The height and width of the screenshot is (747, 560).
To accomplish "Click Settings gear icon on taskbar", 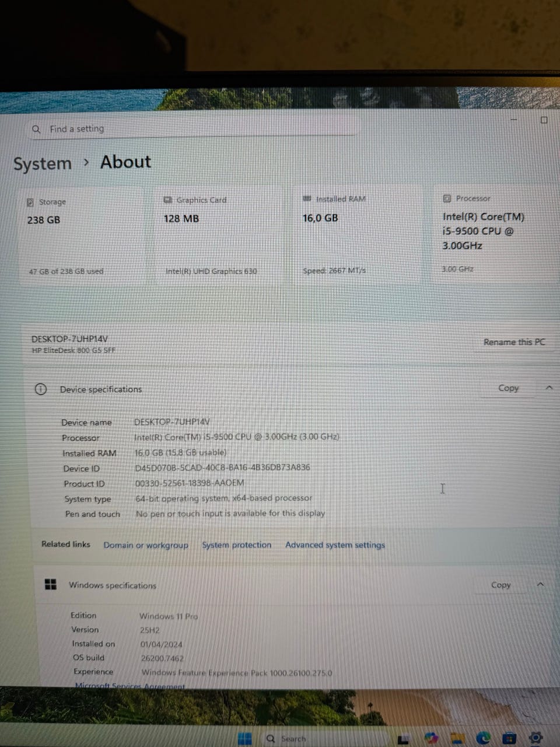I will coord(535,738).
